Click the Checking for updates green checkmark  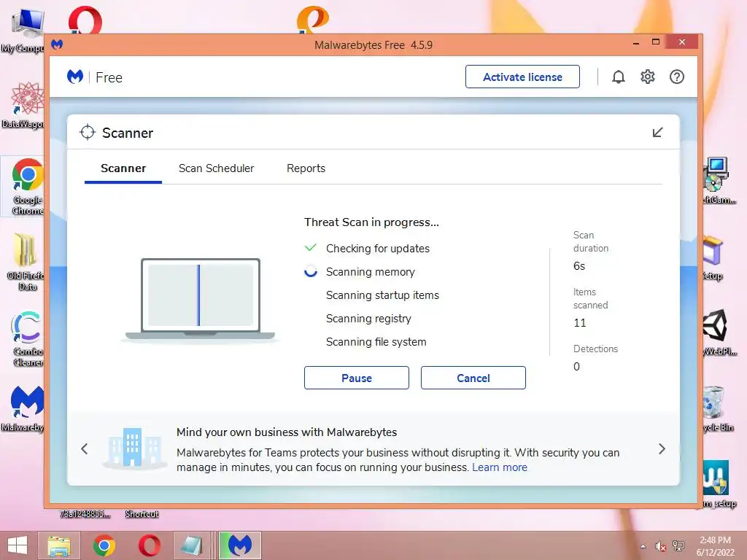coord(311,248)
